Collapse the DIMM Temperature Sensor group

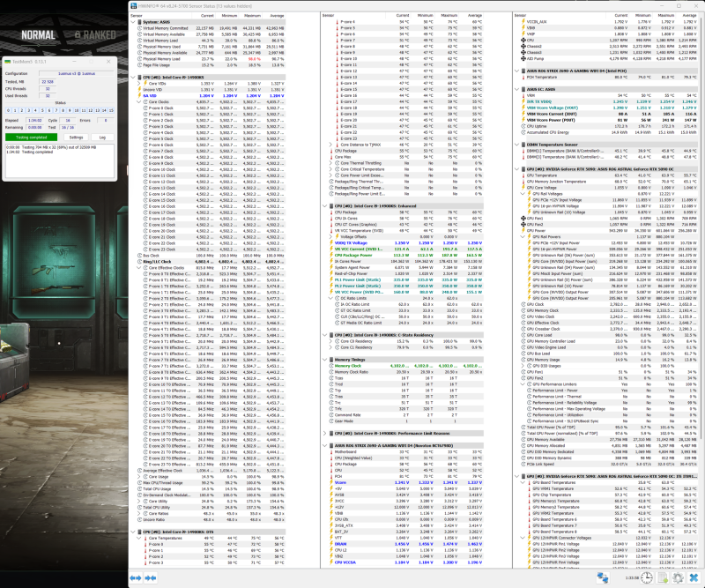click(x=517, y=145)
